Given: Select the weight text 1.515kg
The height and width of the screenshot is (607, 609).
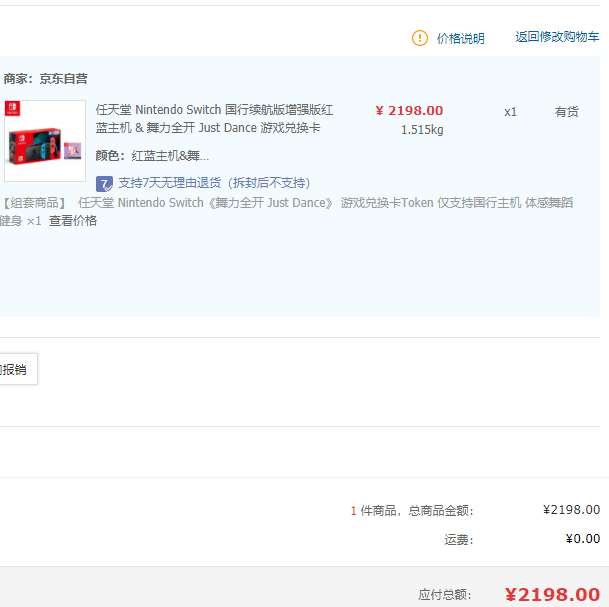Looking at the screenshot, I should tap(422, 129).
